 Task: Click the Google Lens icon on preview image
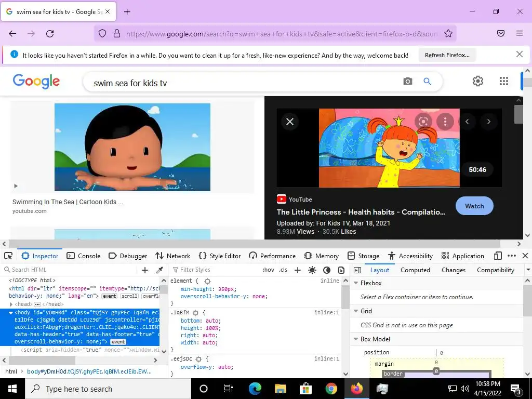tap(423, 122)
